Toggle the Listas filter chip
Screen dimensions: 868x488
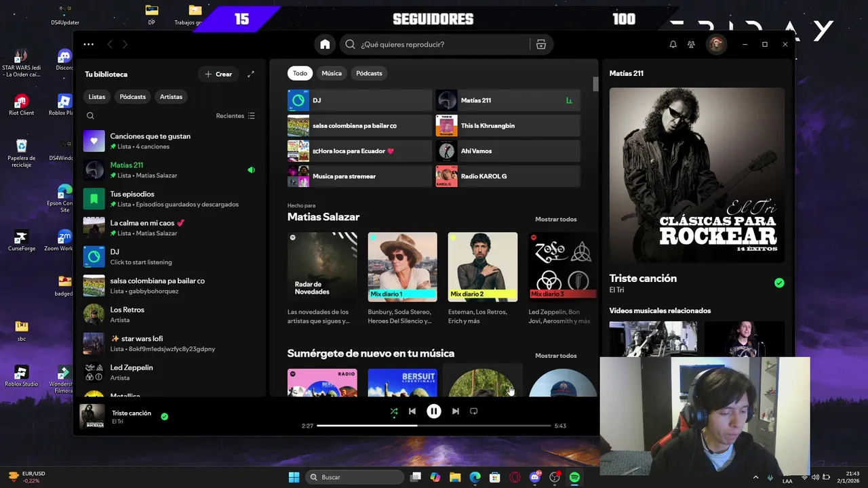[97, 96]
